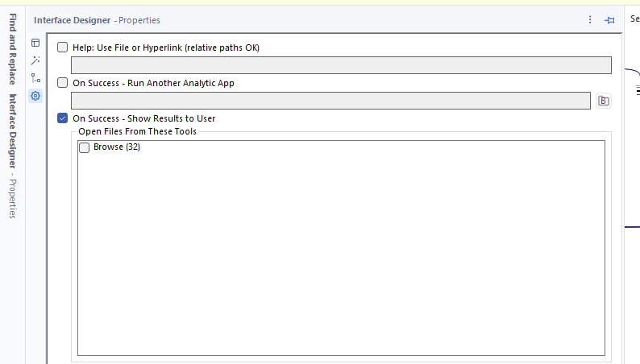Click the 'On Success - Show Results to User' label
The height and width of the screenshot is (364, 640).
(143, 118)
